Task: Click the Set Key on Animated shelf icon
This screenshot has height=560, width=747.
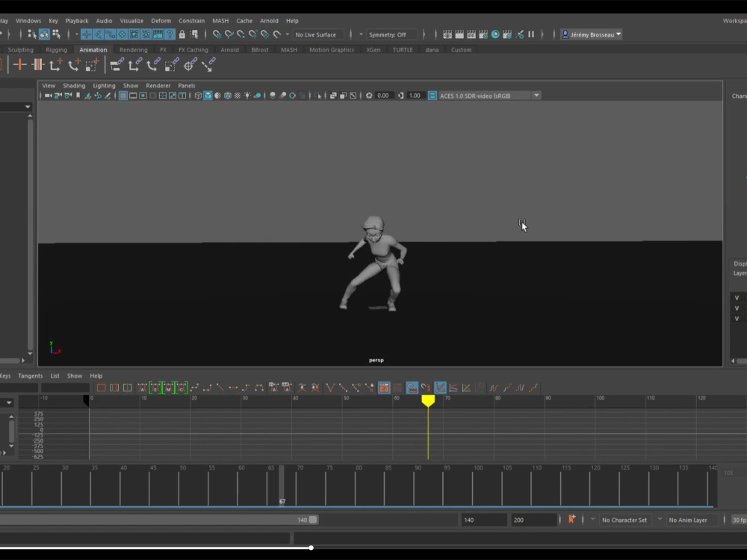Action: [x=37, y=65]
